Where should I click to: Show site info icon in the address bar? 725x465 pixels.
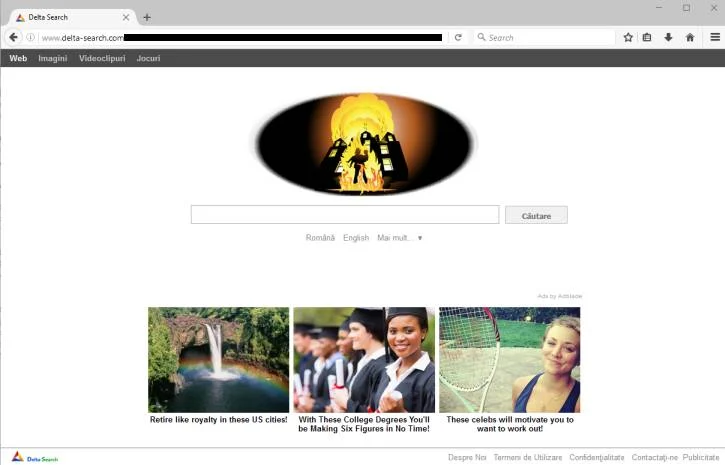30,37
